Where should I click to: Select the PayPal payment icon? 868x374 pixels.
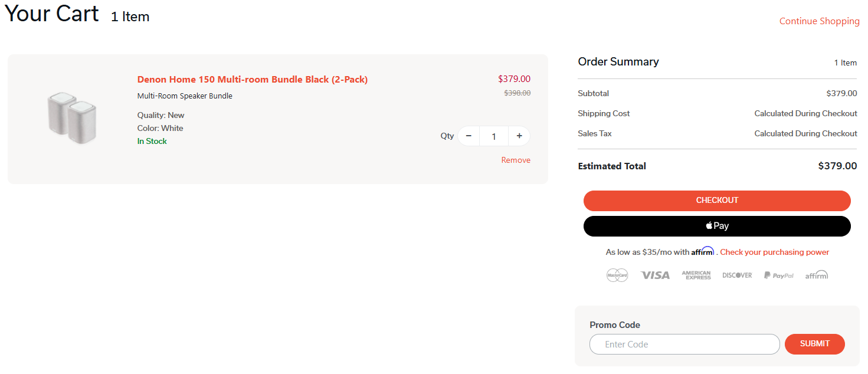778,275
